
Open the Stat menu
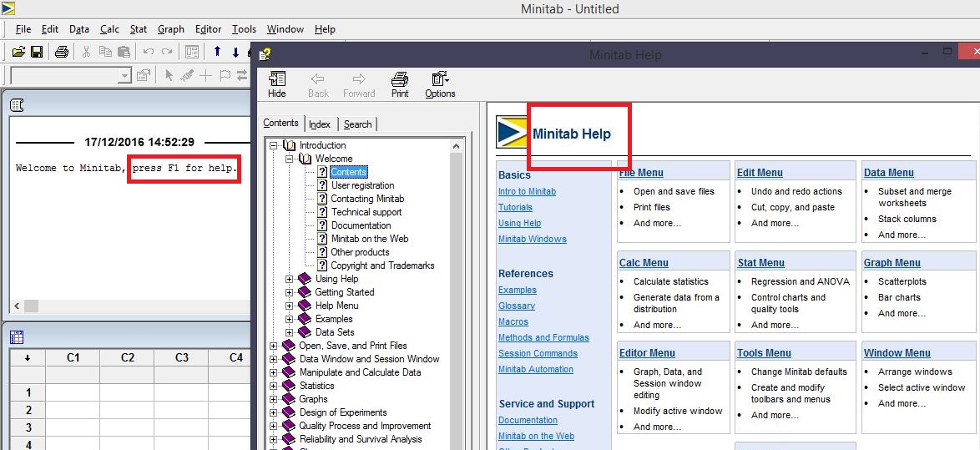(x=139, y=28)
